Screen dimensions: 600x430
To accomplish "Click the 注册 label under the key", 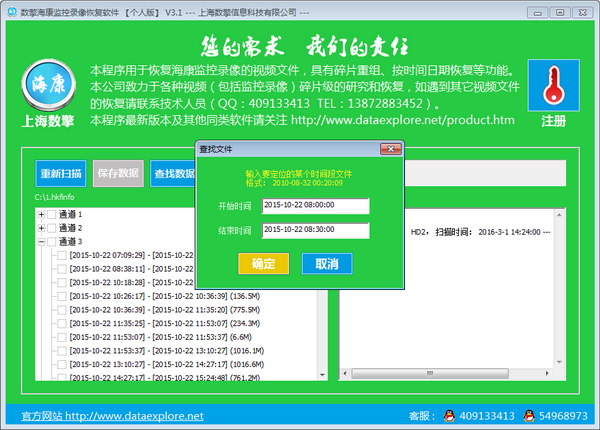I will coord(553,121).
